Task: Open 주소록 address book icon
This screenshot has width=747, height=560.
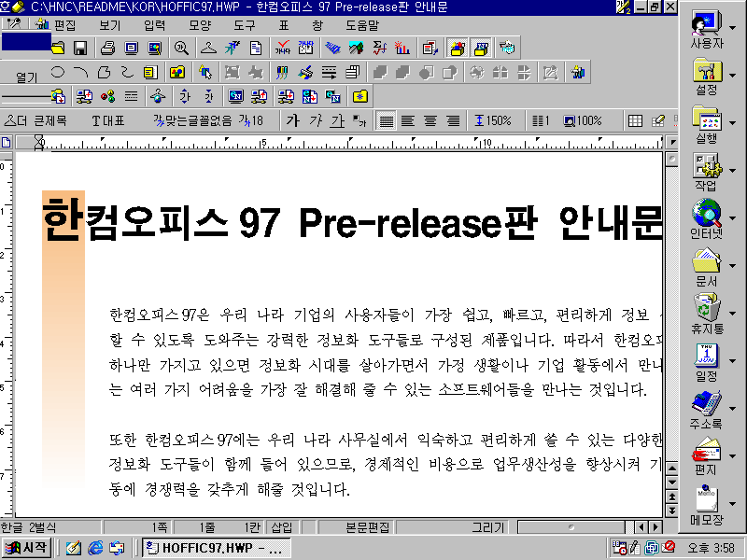Action: point(707,409)
